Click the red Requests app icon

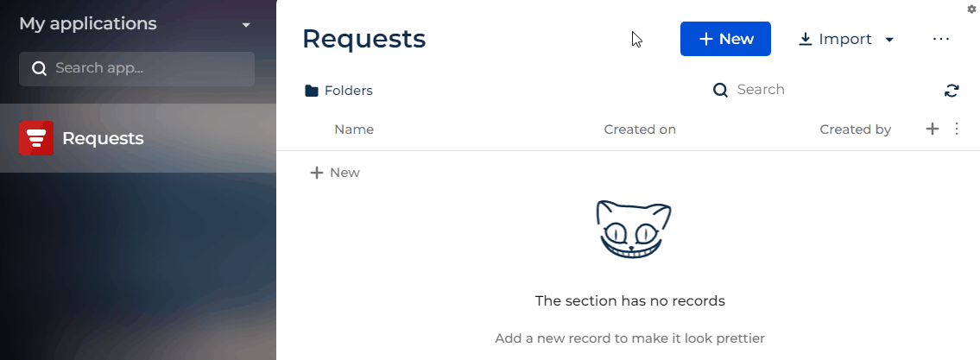[35, 138]
